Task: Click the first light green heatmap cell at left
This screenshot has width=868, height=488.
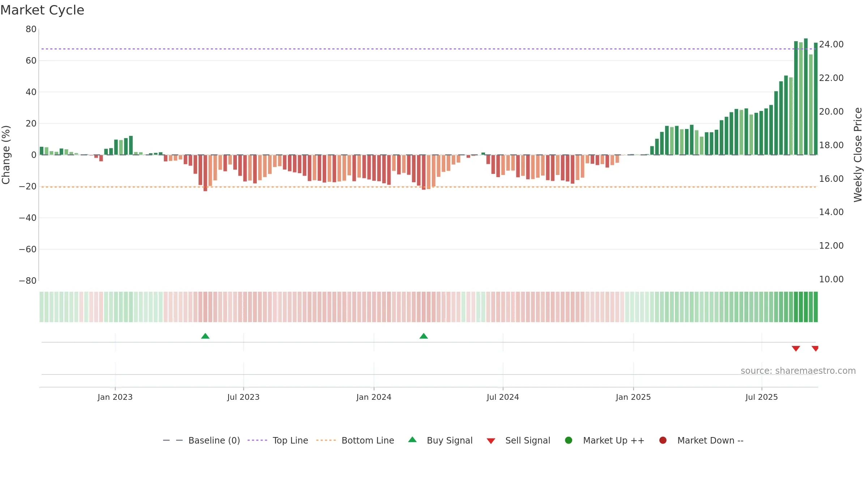Action: coord(42,307)
